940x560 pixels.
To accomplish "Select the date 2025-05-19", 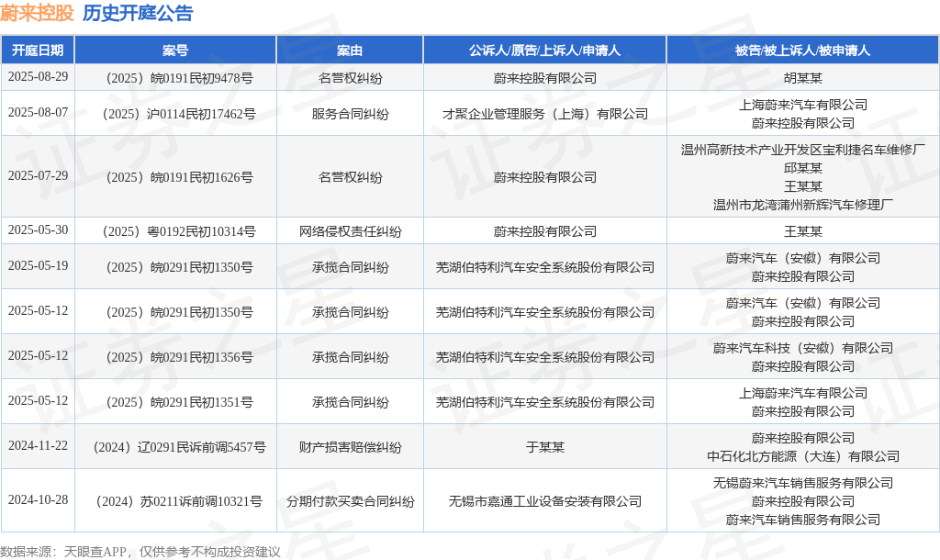I will click(38, 265).
